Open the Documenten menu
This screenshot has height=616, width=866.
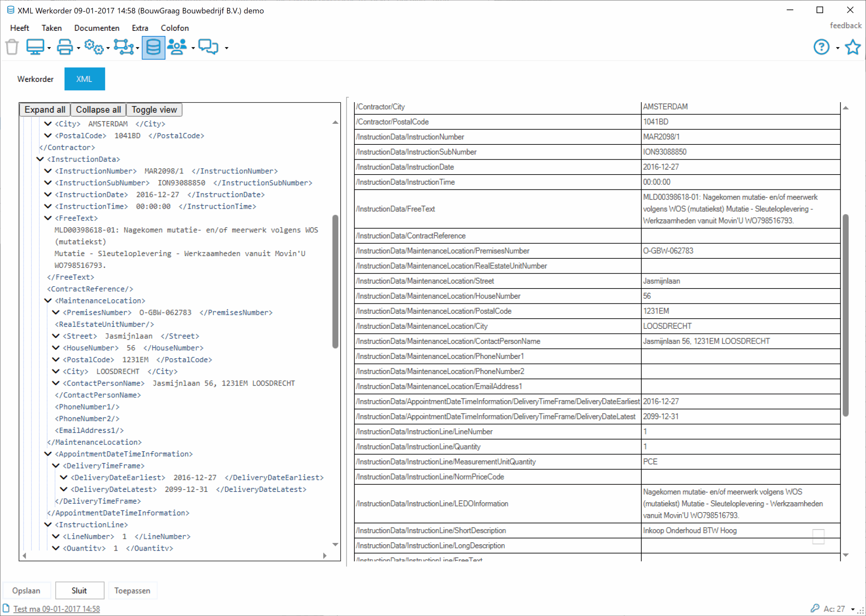click(97, 28)
